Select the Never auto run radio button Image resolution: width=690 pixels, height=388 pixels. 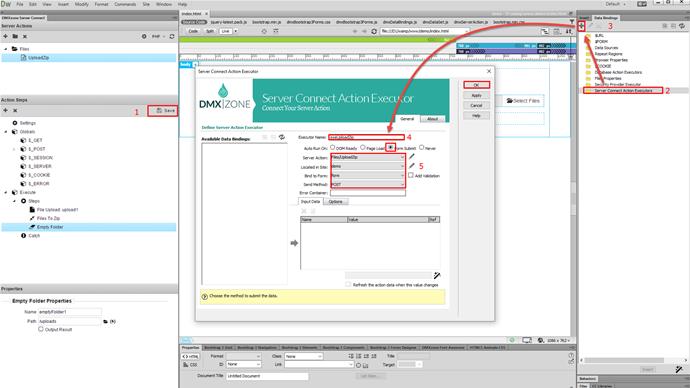click(x=422, y=147)
